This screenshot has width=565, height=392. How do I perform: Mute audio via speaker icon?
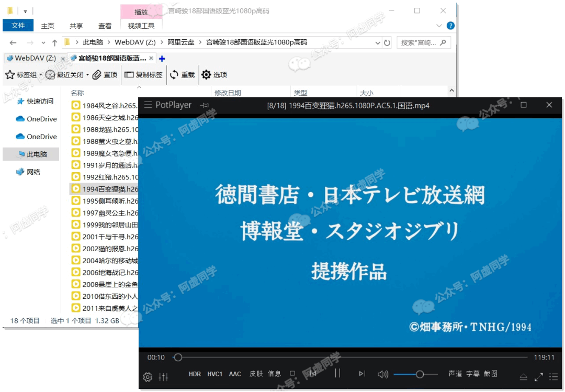[x=382, y=374]
